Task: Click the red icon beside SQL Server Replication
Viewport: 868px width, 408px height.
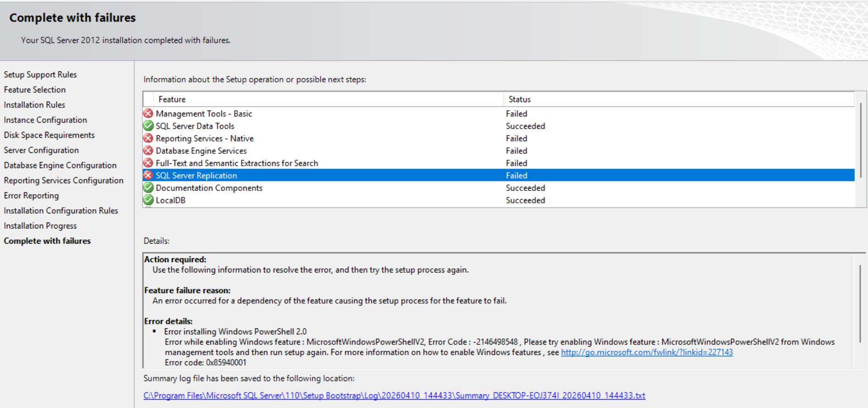Action: pyautogui.click(x=148, y=175)
